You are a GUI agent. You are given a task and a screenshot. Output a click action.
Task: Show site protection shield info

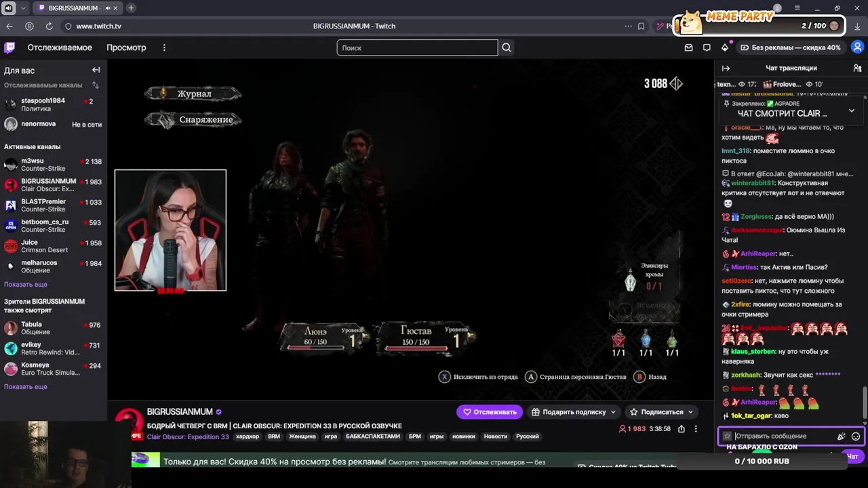[68, 26]
